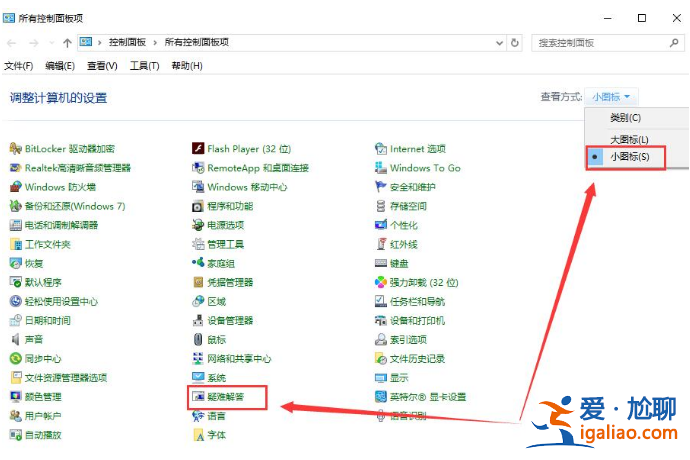The width and height of the screenshot is (690, 460).
Task: Click the 家庭组 icon
Action: 198,263
